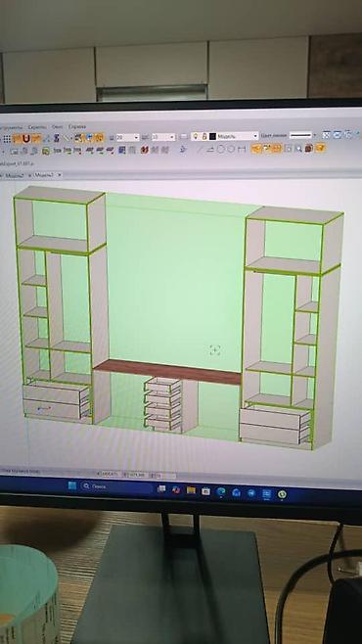Click the blue S-shaped toolbar icon

pos(57,138)
